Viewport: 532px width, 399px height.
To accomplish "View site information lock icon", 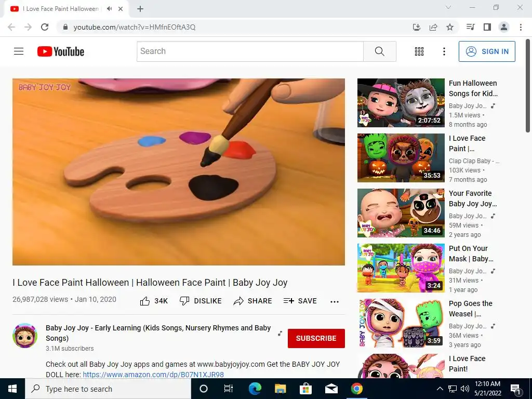I will [x=65, y=27].
